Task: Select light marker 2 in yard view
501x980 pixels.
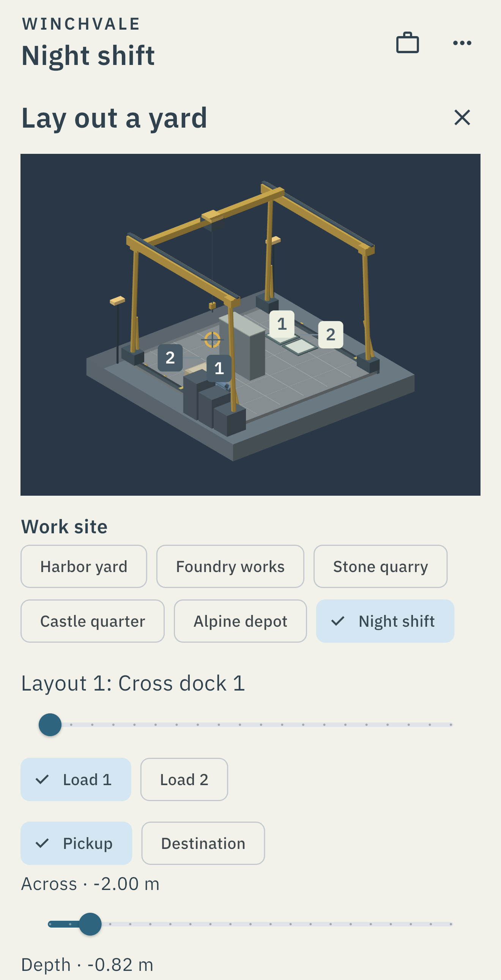Action: pos(330,334)
